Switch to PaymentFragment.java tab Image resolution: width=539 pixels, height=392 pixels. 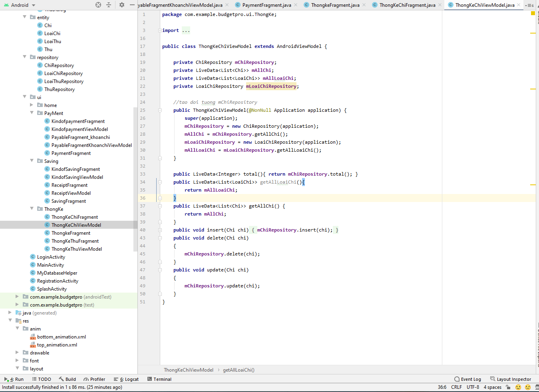pyautogui.click(x=267, y=5)
